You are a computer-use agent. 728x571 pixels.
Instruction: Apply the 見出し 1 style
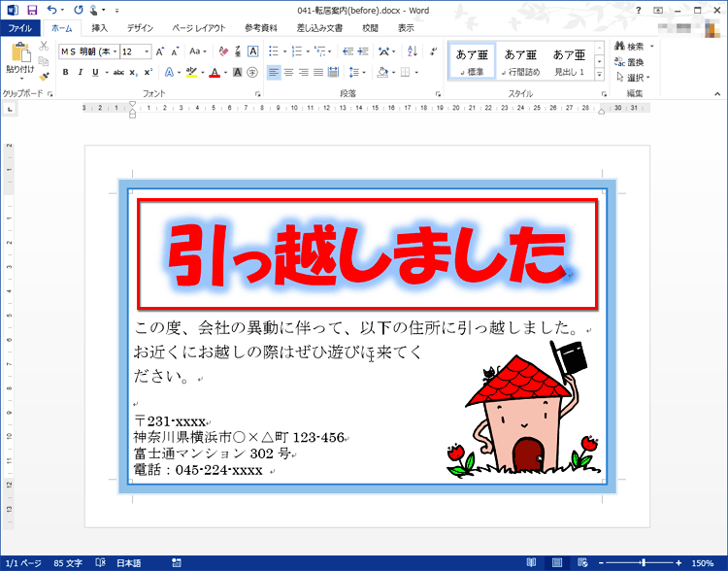coord(569,62)
